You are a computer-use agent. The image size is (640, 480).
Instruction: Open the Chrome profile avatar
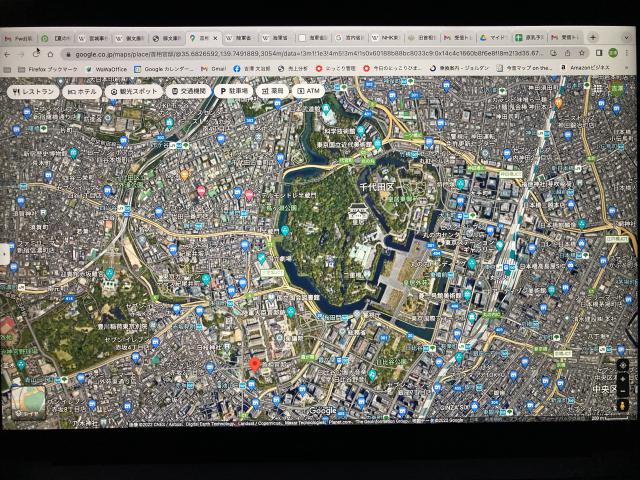coord(613,52)
